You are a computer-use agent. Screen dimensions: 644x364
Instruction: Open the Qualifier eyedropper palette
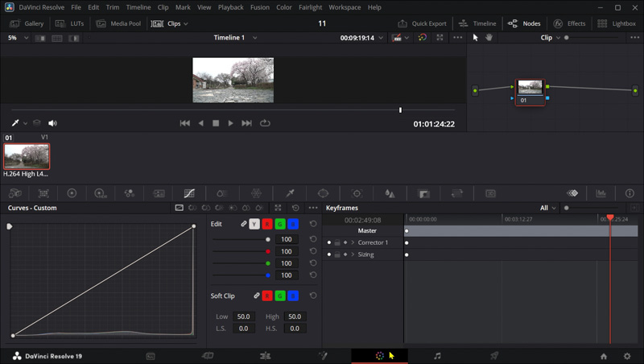[x=290, y=193]
